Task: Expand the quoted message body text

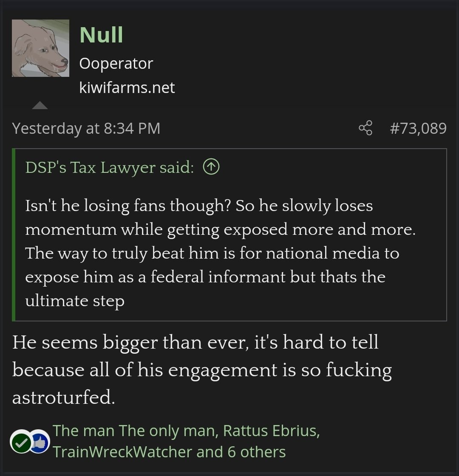Action: (x=220, y=253)
